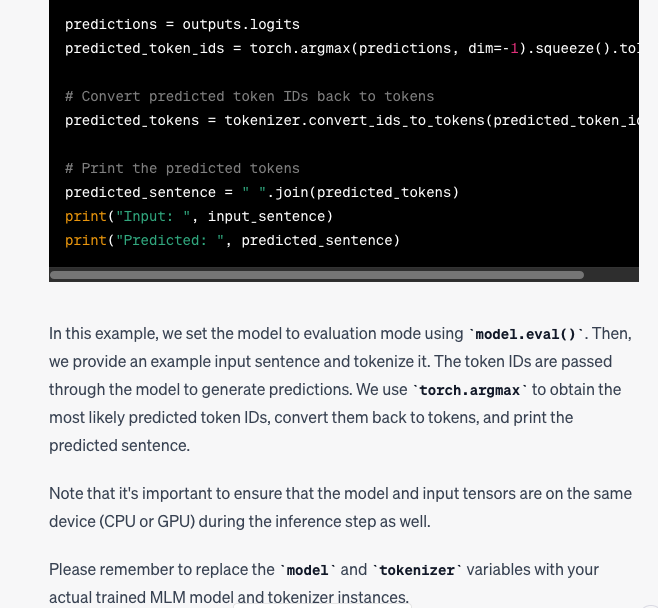
Task: Click the comment '# Print the predicted tokens'
Action: (182, 168)
